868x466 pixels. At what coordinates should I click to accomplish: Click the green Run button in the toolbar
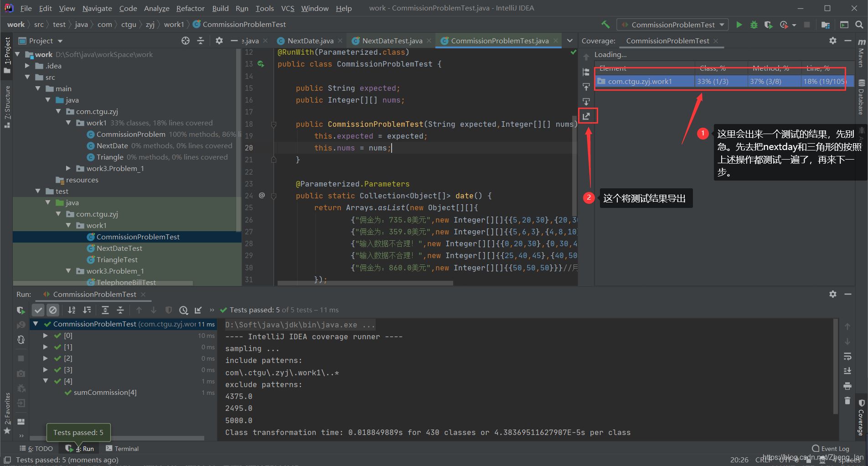click(x=739, y=25)
